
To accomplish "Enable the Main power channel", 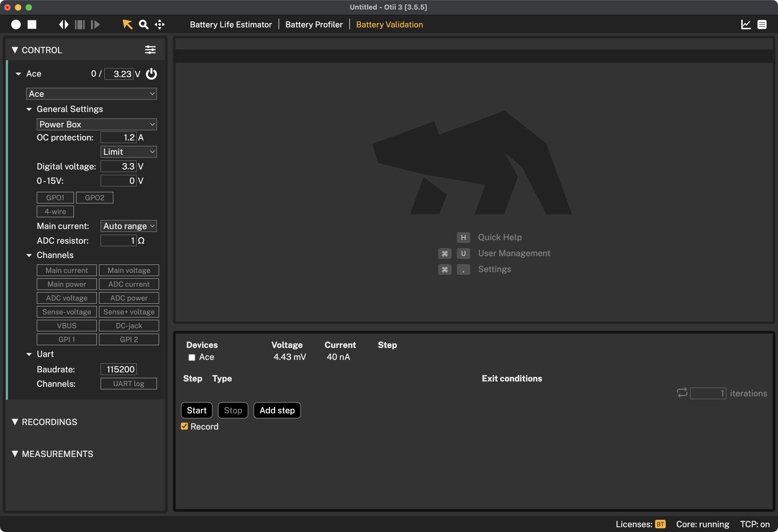I will click(67, 284).
